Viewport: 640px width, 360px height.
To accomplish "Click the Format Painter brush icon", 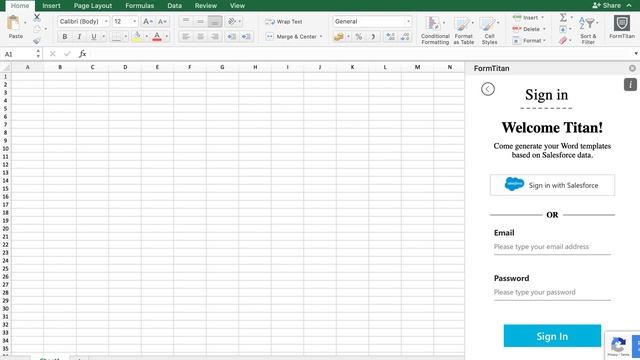I will (37, 40).
